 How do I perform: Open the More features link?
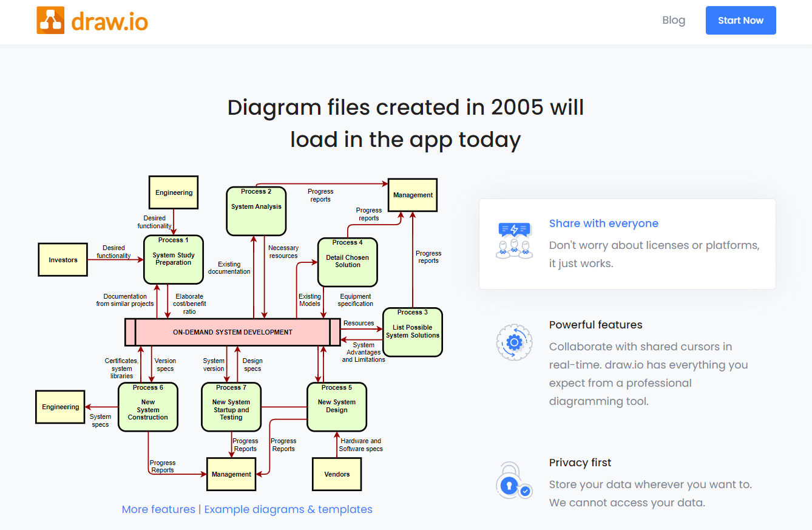click(158, 509)
